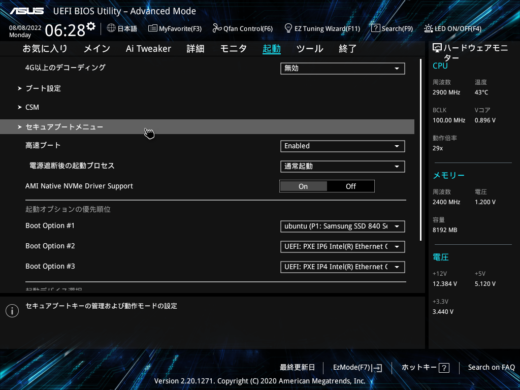Click the settings gear beside the clock

coord(91,26)
